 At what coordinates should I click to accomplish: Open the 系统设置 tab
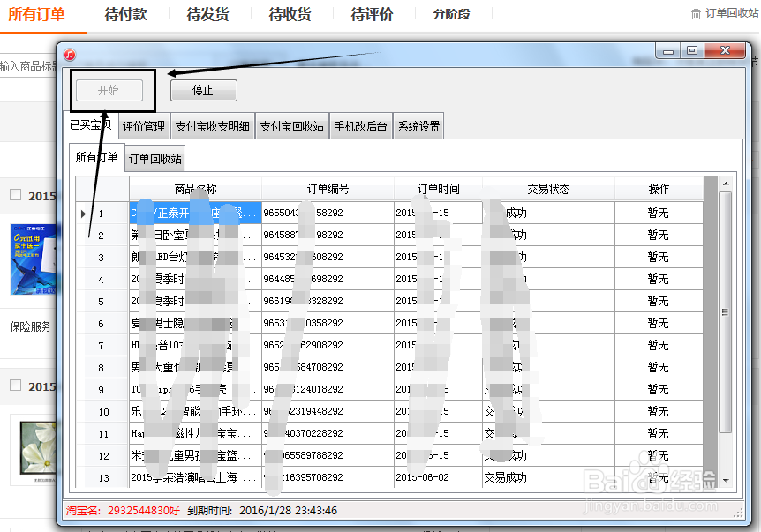click(418, 125)
